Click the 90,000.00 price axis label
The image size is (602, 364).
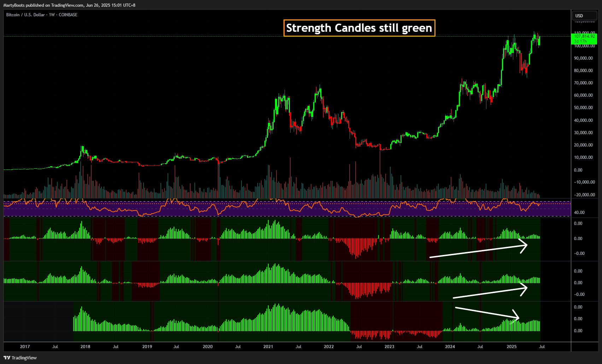coord(584,58)
